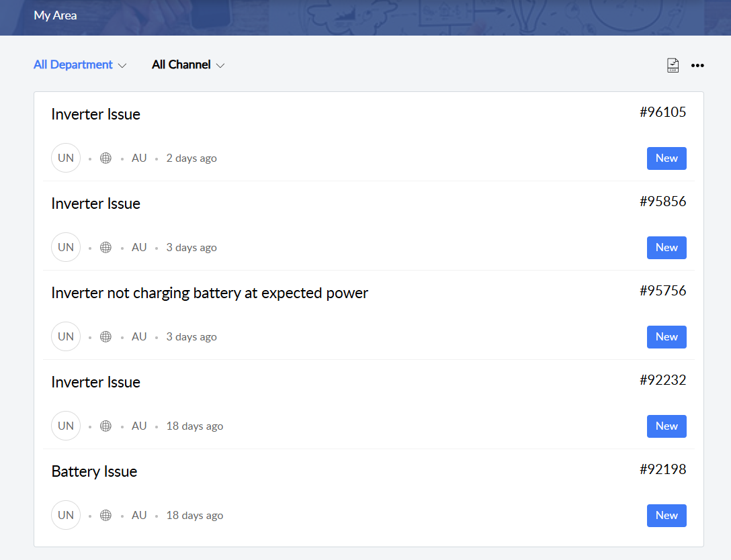
Task: Click the New status on ticket #96105
Action: (x=666, y=158)
